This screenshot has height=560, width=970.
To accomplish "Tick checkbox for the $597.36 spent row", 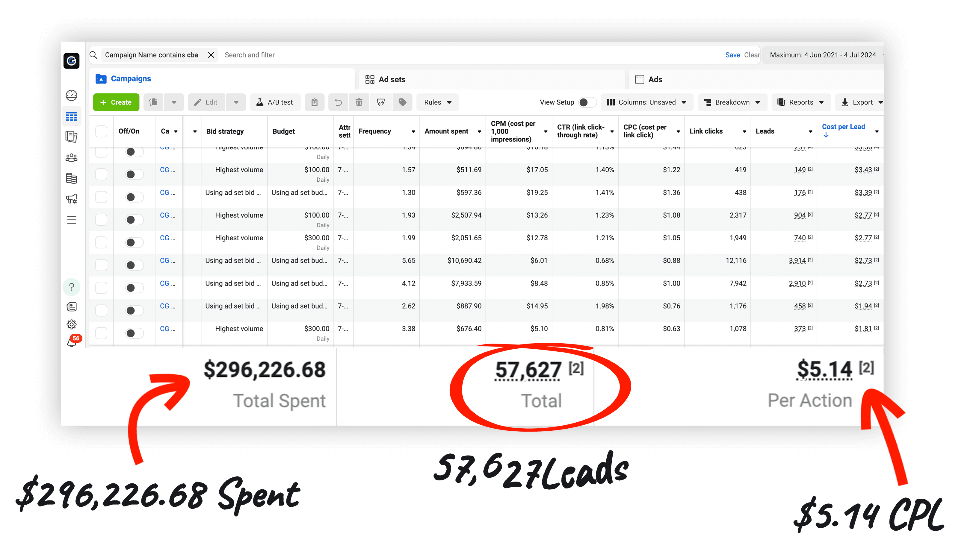I will 101,197.
